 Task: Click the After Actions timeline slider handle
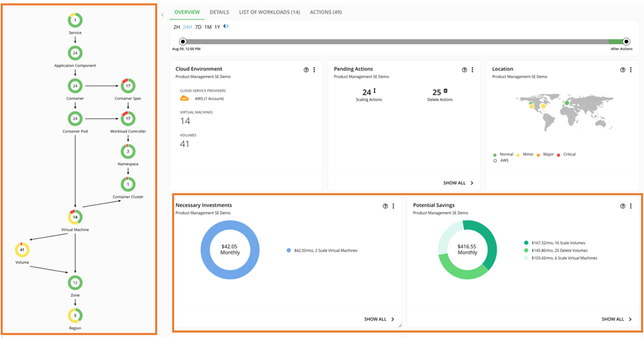(626, 41)
